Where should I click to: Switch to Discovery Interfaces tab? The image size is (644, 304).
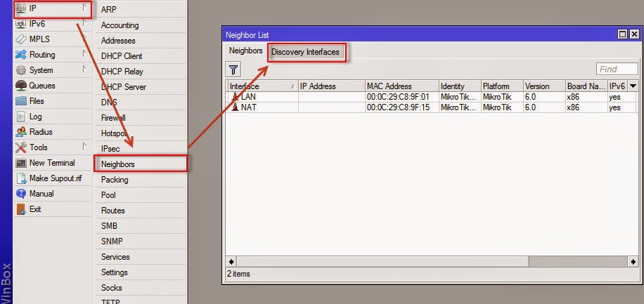pos(305,52)
